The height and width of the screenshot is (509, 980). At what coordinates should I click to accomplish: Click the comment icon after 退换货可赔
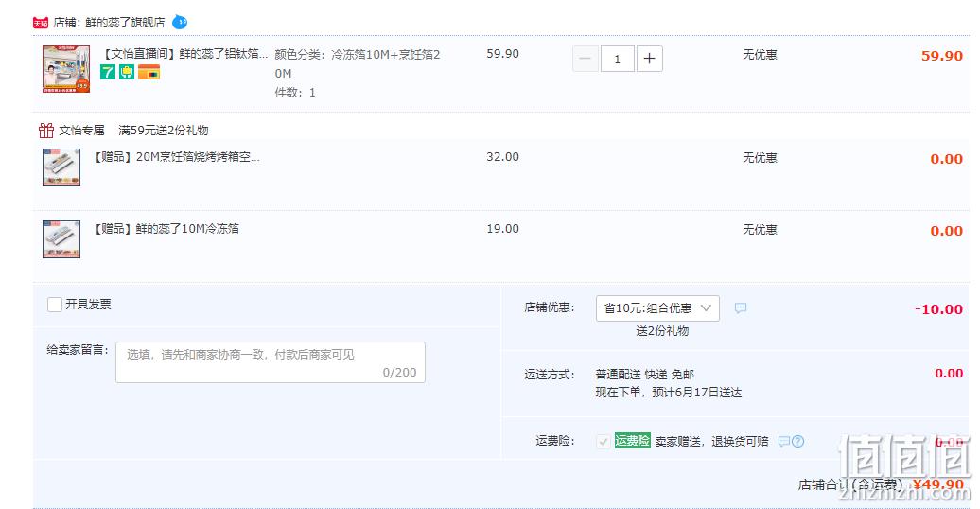pyautogui.click(x=783, y=442)
